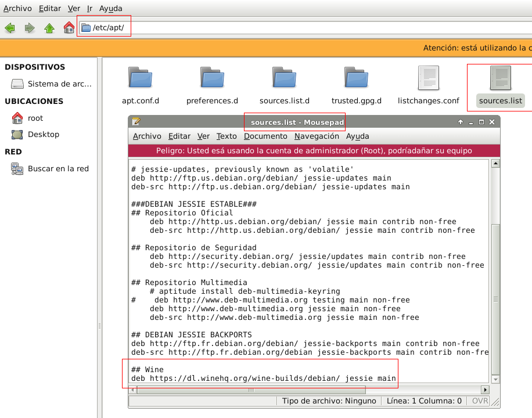Image resolution: width=532 pixels, height=418 pixels.
Task: Open Buscar en la red in sidebar
Action: coord(49,168)
